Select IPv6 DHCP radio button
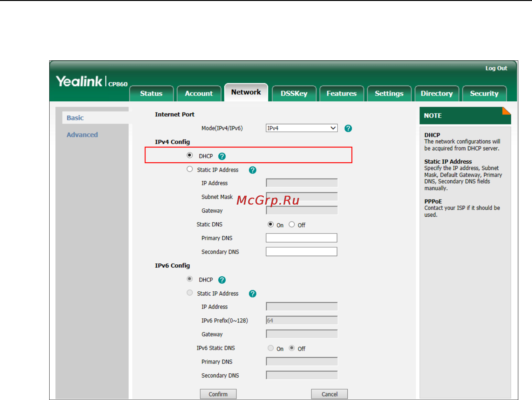The image size is (532, 400). point(190,279)
